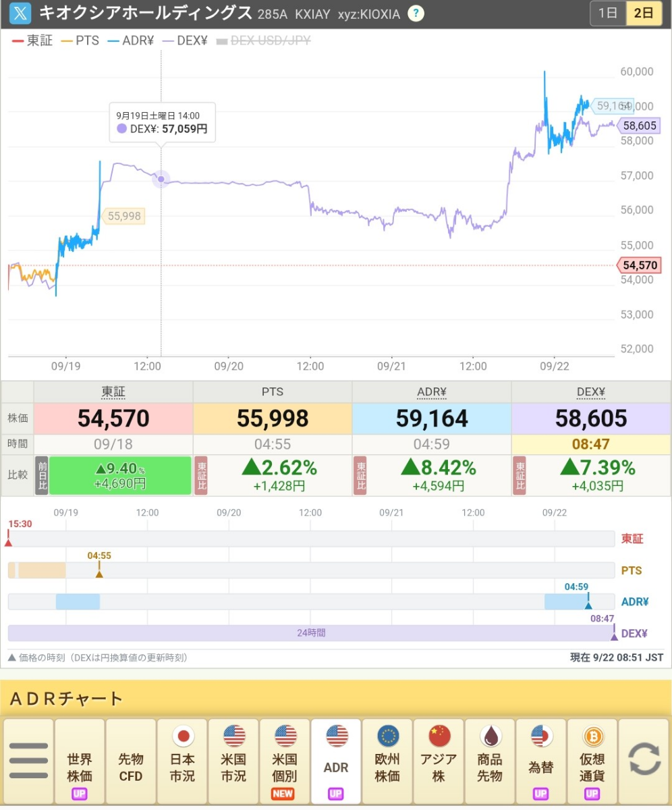Viewport: 672px width, 810px height.
Task: Open the 先物 CFD tab
Action: 131,761
